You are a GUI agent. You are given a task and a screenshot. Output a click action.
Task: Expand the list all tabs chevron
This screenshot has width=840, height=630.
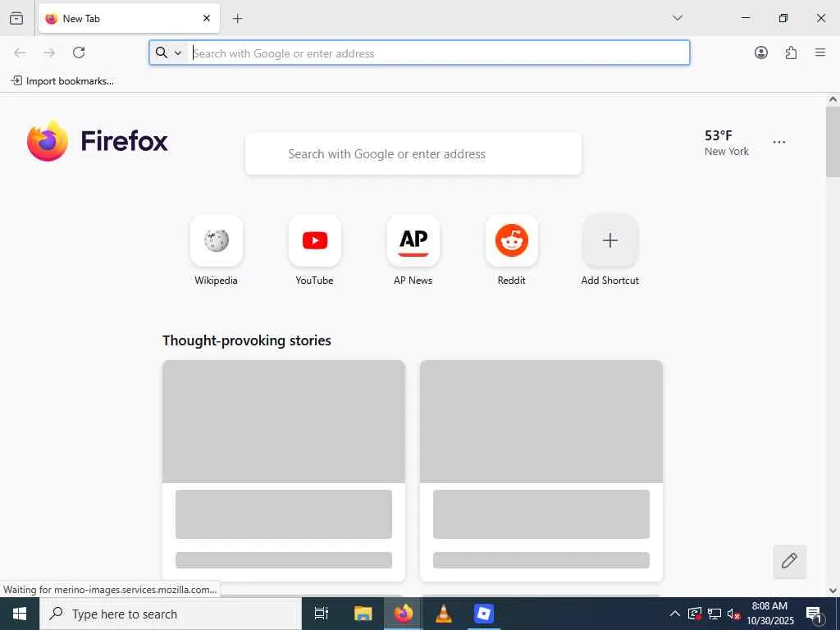(x=677, y=18)
